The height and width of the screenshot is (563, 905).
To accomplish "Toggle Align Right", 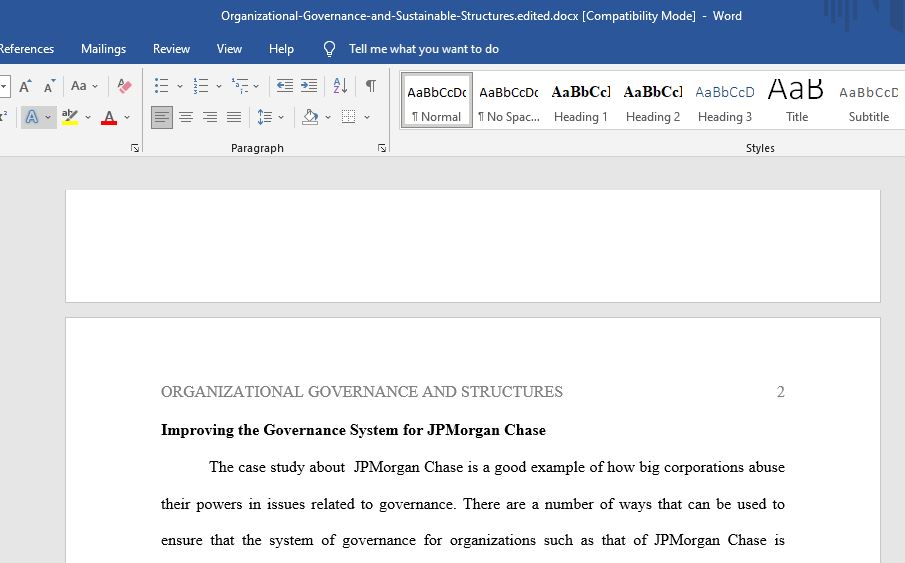I will (210, 117).
